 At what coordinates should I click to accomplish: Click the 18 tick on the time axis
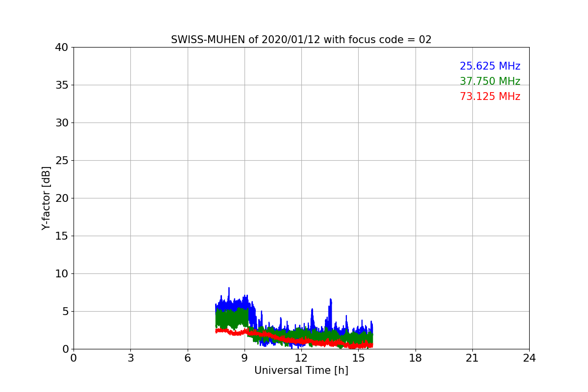tap(416, 358)
